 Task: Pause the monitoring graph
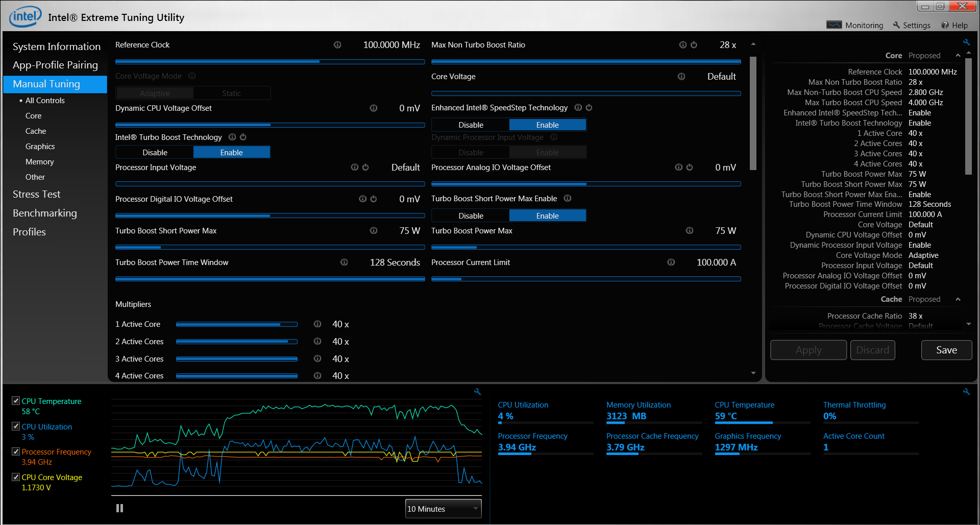pos(119,508)
